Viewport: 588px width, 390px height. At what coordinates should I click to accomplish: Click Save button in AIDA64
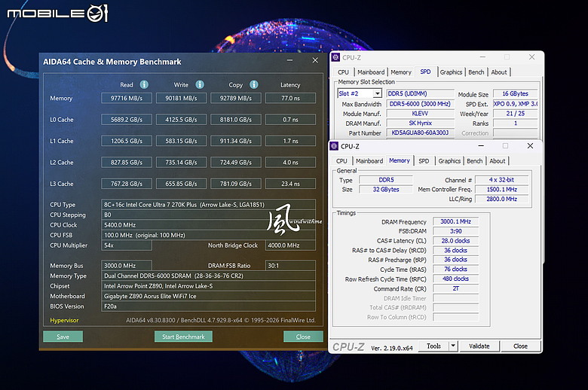coord(63,337)
